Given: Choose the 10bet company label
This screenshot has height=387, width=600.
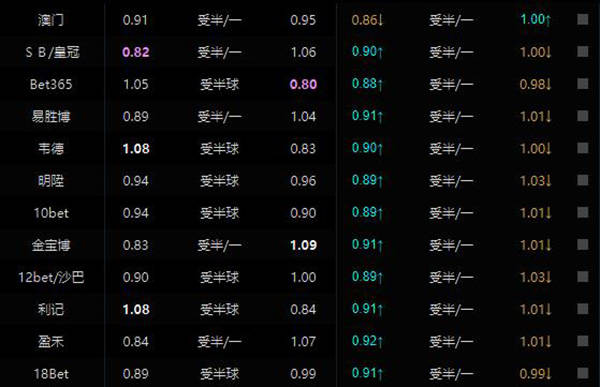Looking at the screenshot, I should coord(51,213).
